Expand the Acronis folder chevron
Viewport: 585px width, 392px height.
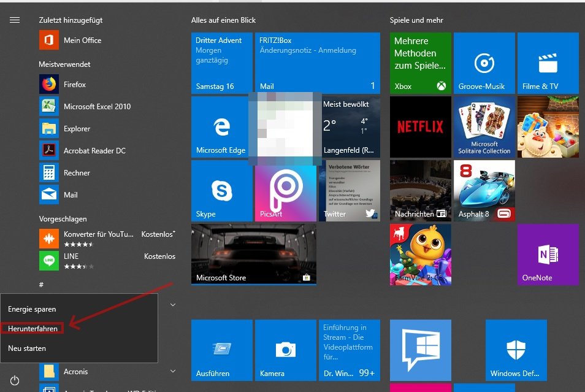click(173, 371)
